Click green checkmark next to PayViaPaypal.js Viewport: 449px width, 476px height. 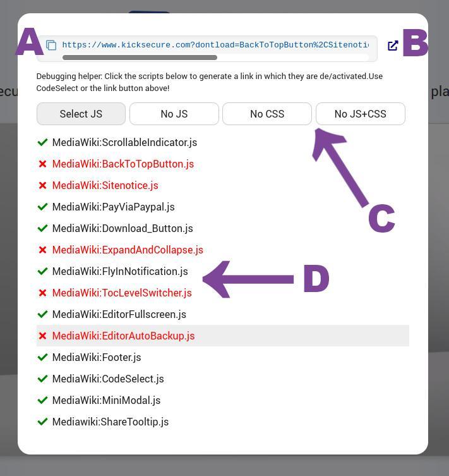(x=42, y=207)
